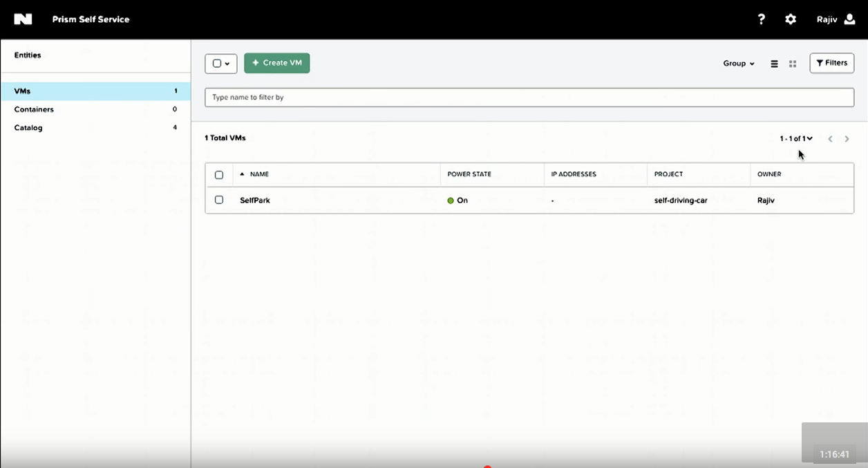Click the On power state cell

pyautogui.click(x=457, y=200)
